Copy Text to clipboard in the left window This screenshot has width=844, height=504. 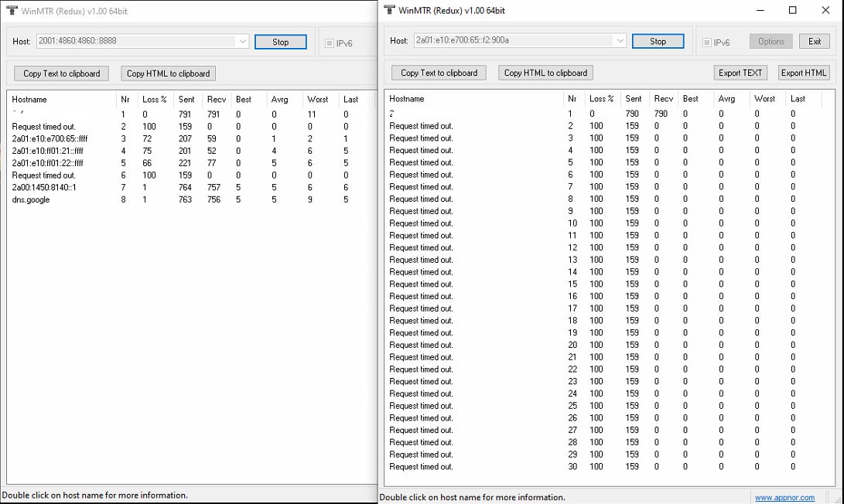[61, 73]
